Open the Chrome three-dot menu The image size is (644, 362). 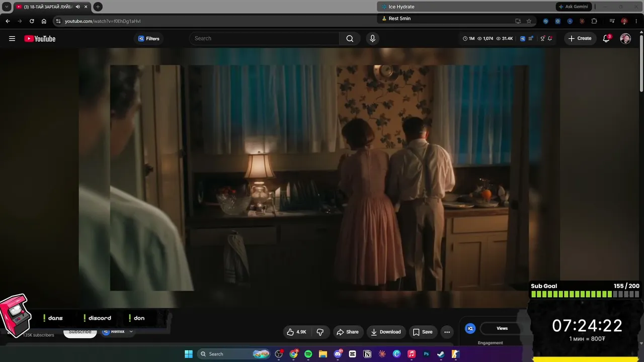coord(636,21)
